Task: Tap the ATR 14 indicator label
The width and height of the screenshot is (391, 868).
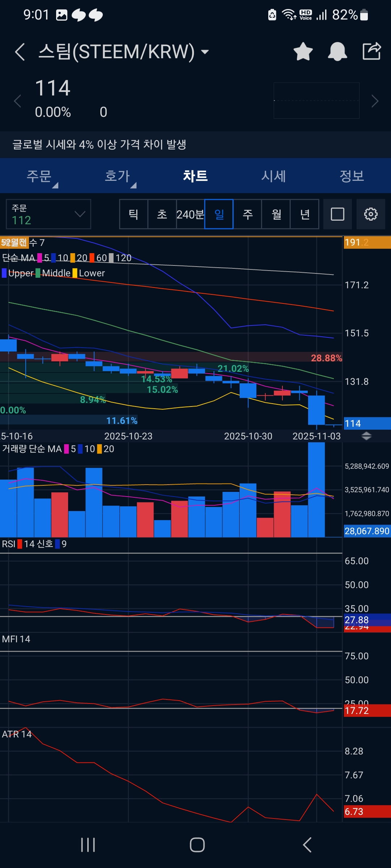Action: pyautogui.click(x=17, y=734)
